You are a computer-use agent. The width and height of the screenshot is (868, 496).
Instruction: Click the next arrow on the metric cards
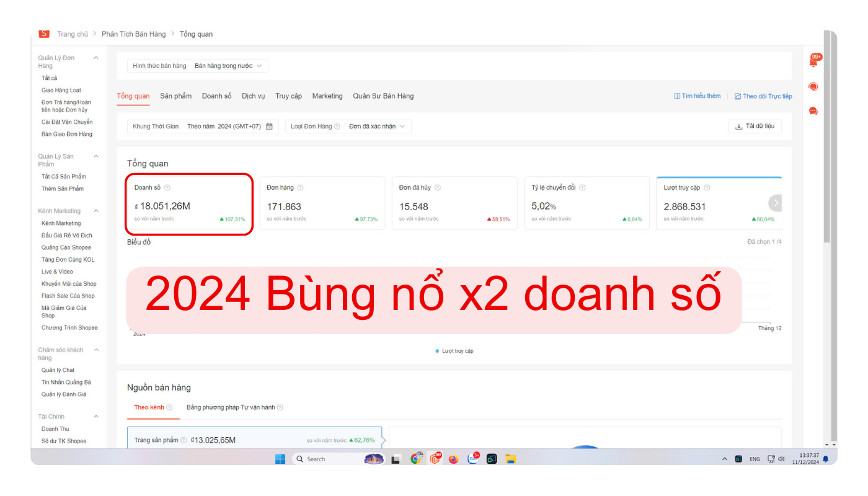coord(775,203)
